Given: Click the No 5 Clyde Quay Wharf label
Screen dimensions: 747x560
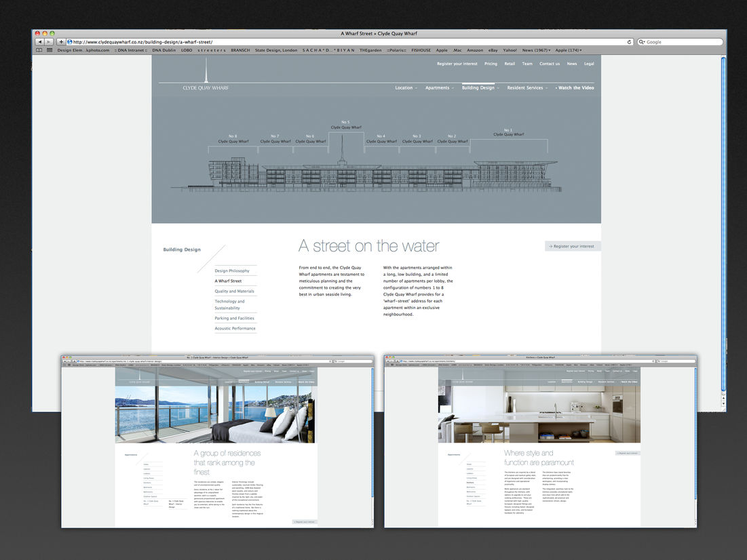Looking at the screenshot, I should tap(346, 125).
